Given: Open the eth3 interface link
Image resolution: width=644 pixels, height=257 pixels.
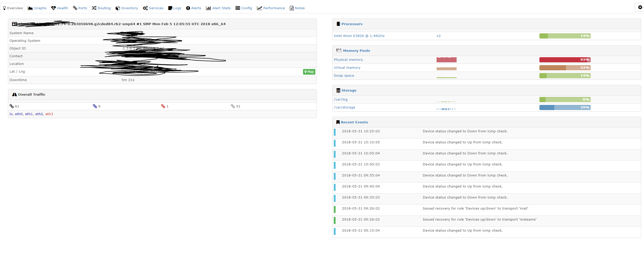Looking at the screenshot, I should [x=49, y=114].
